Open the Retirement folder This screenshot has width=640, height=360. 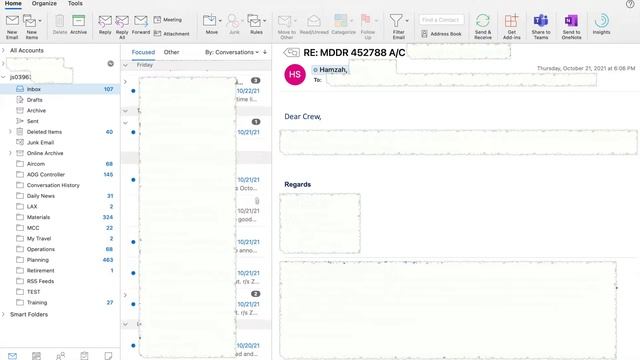click(x=60, y=270)
